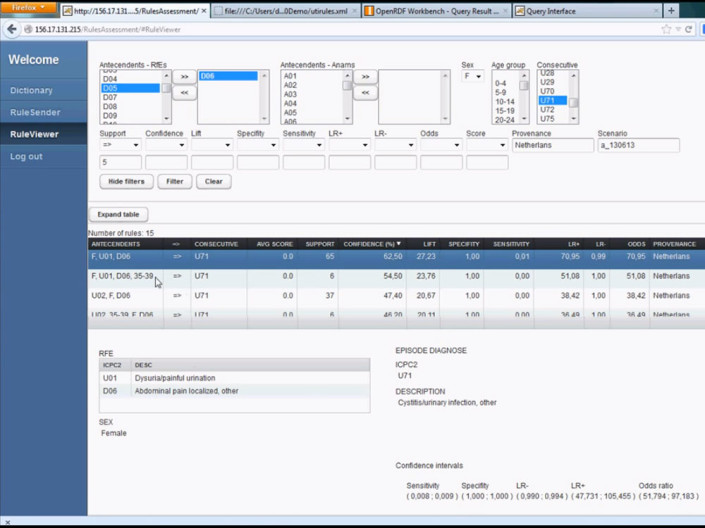Open the Sex dropdown
This screenshot has width=705, height=528.
point(471,76)
